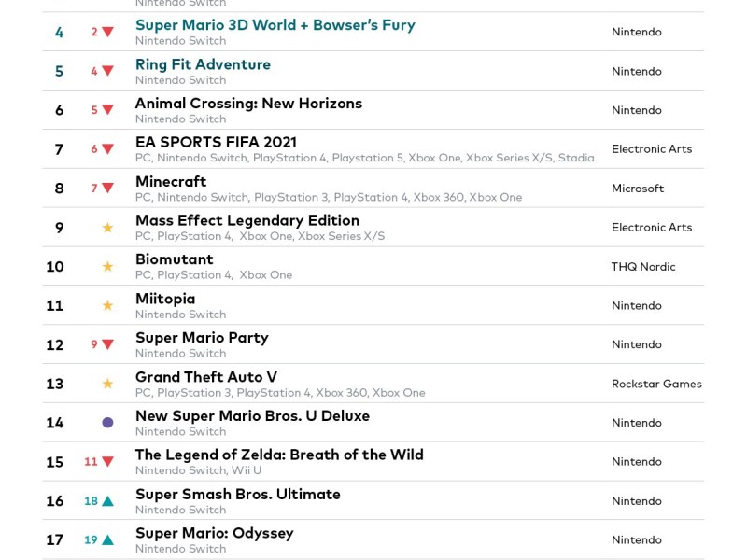Click the purple dot for New Super Mario Bros. U Deluxe

point(107,423)
